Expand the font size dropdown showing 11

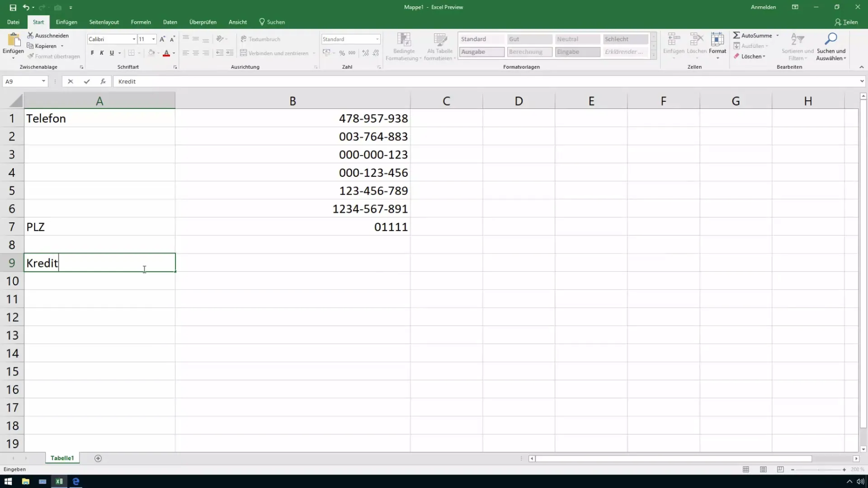[x=154, y=39]
